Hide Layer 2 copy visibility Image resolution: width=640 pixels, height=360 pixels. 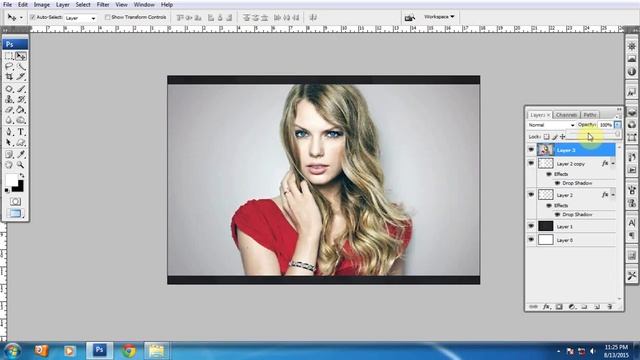(x=531, y=163)
